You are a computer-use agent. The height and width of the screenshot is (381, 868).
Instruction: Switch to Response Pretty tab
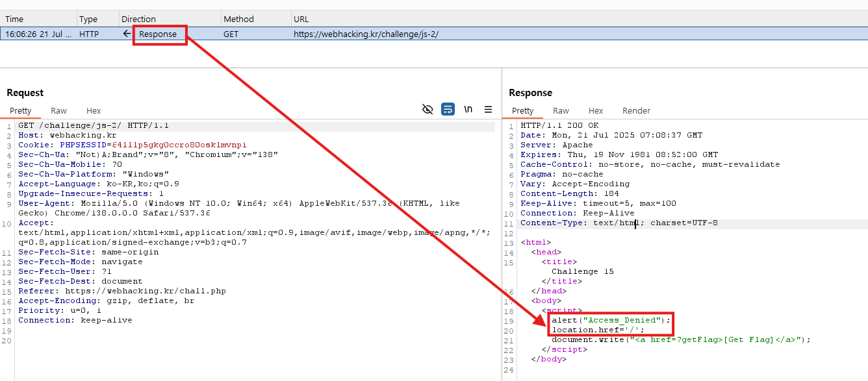[x=522, y=110]
